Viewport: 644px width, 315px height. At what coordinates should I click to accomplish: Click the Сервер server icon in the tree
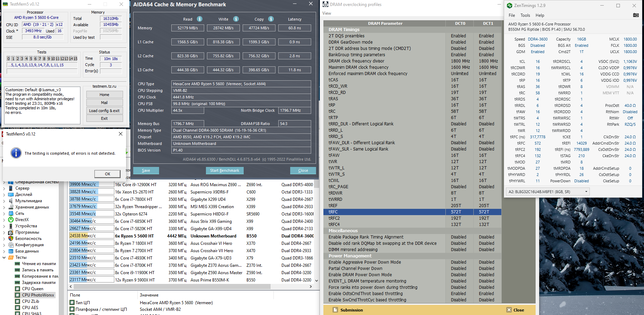[x=11, y=188]
